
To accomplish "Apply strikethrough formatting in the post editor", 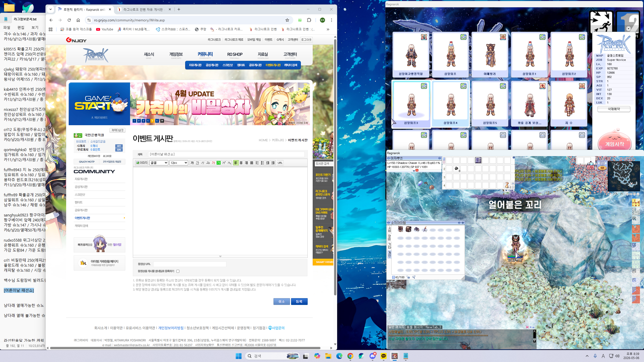I will 208,163.
